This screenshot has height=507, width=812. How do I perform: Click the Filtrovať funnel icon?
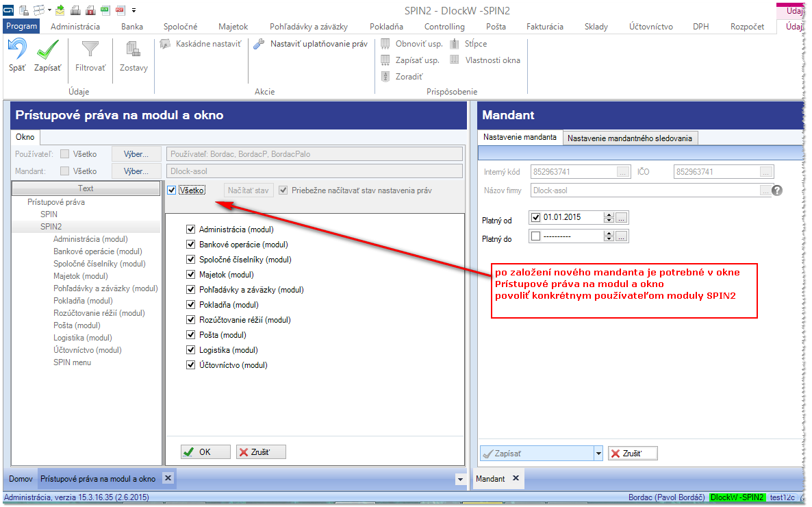point(90,49)
